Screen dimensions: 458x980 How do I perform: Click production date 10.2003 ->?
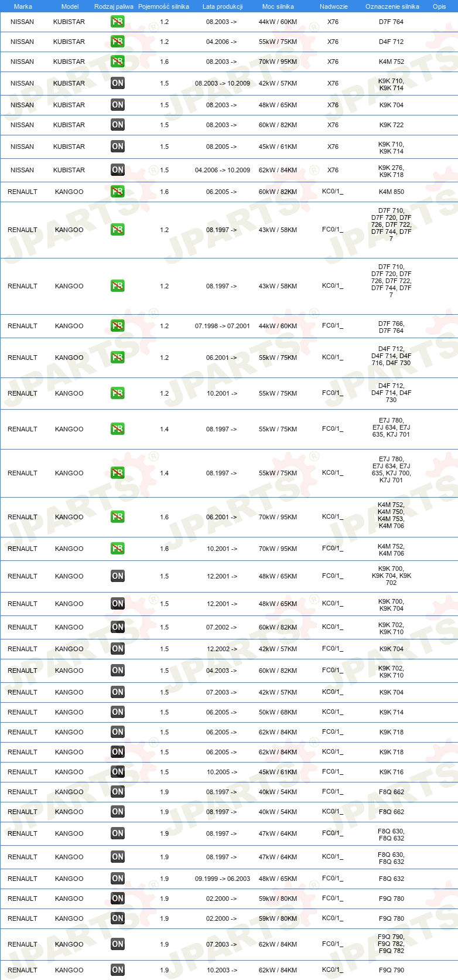click(x=222, y=970)
